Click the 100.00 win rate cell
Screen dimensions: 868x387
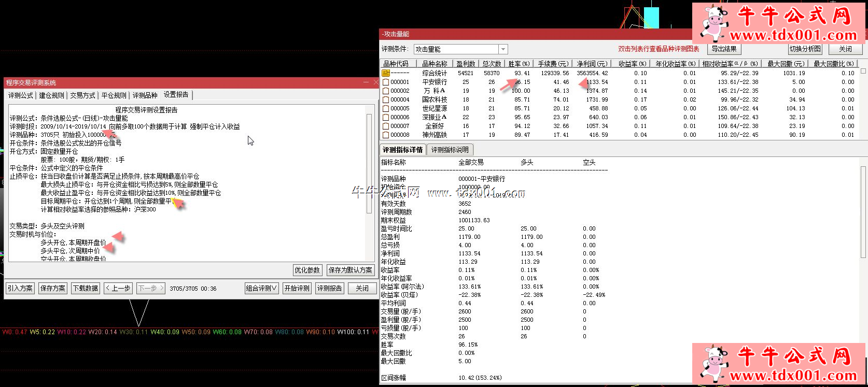pyautogui.click(x=521, y=91)
